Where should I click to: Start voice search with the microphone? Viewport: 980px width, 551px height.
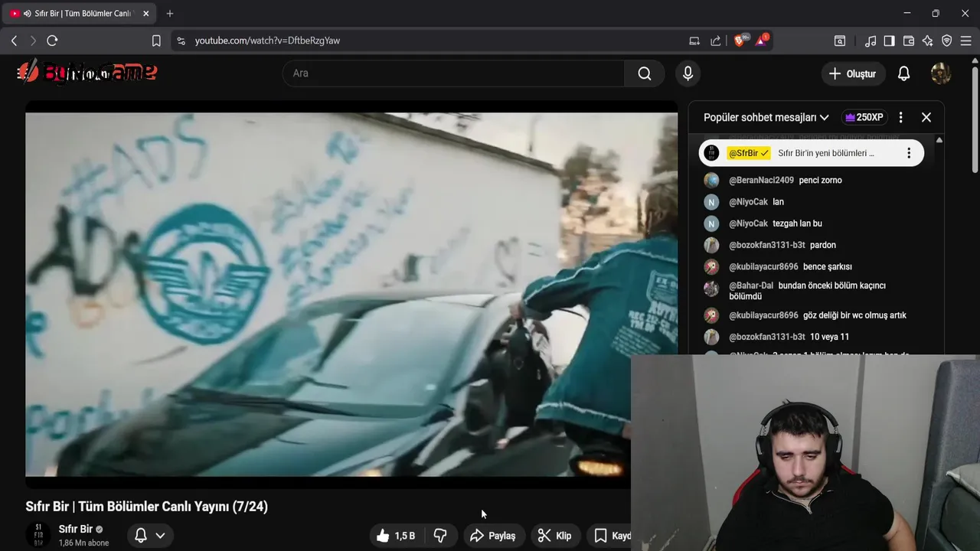point(688,73)
